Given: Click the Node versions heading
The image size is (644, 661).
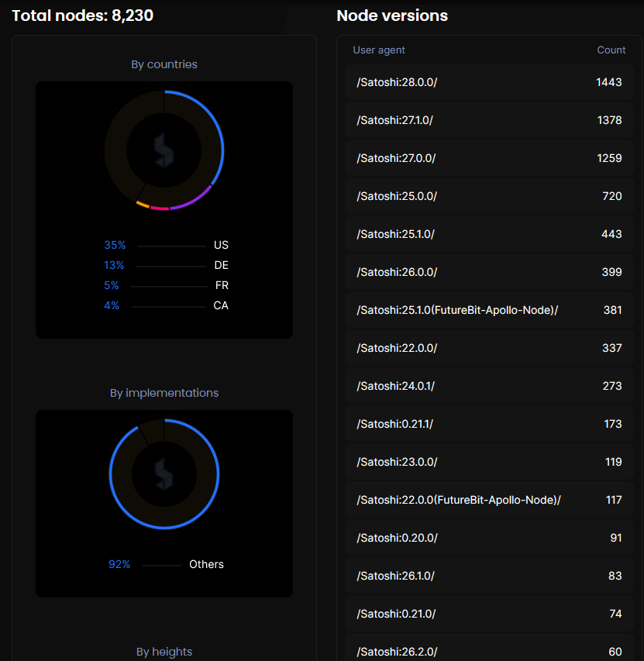Looking at the screenshot, I should point(392,15).
